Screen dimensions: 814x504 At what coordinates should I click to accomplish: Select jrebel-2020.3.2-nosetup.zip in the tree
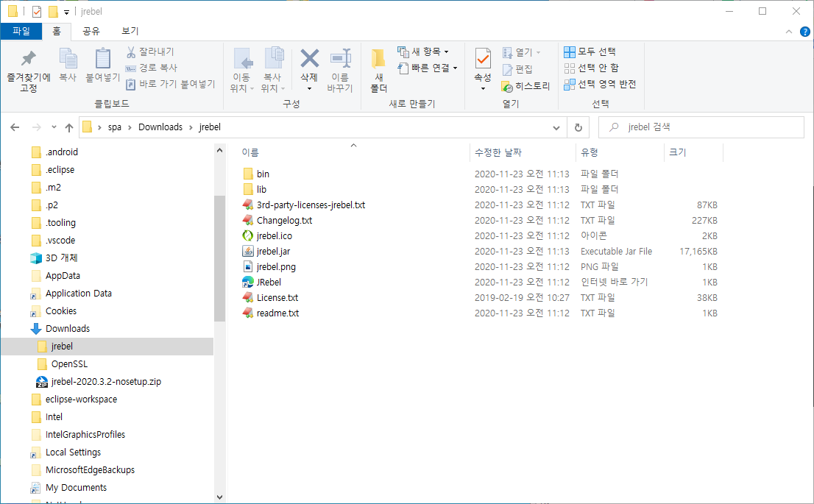tap(106, 382)
